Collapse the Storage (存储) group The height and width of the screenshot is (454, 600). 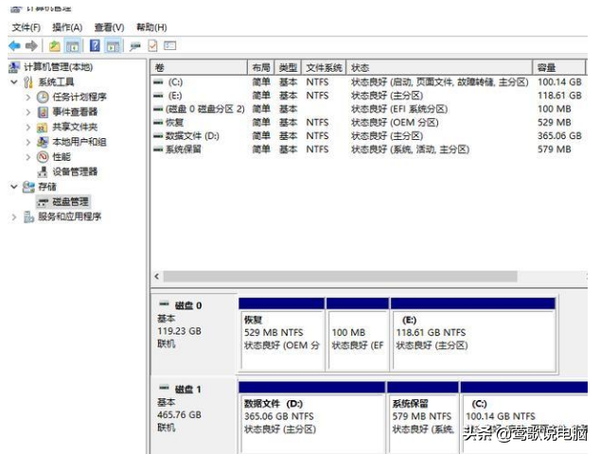[14, 186]
